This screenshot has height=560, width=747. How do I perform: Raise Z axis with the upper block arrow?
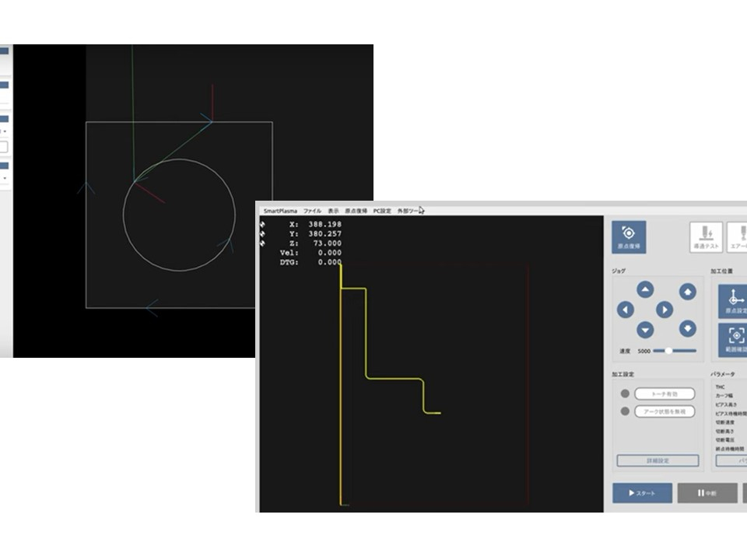pos(687,292)
